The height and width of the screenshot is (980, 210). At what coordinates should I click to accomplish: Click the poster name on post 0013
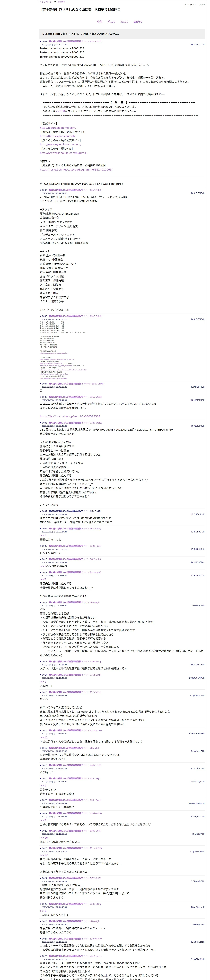coord(66,661)
